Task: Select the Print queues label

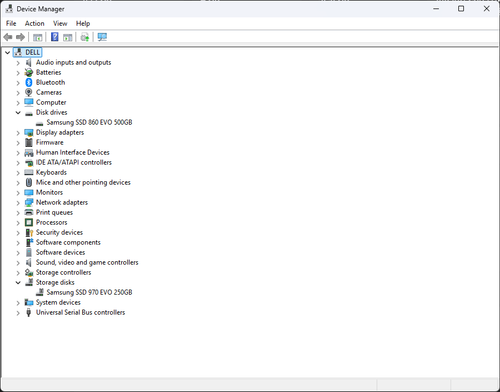Action: pos(54,212)
